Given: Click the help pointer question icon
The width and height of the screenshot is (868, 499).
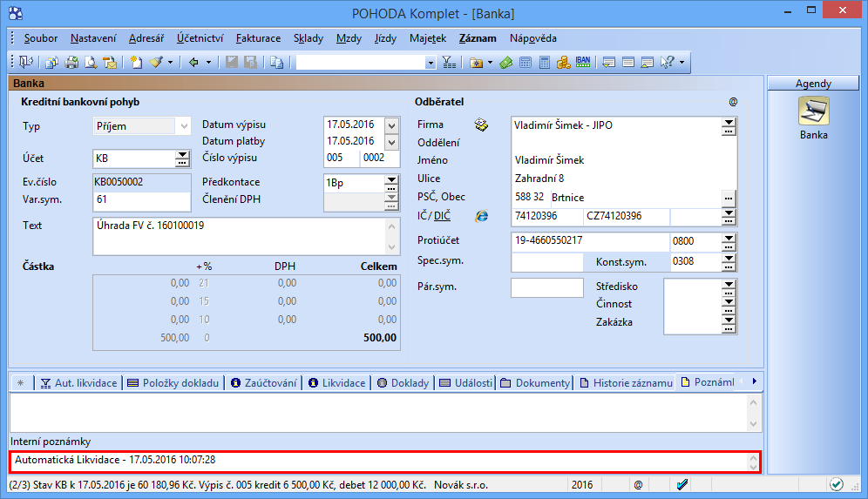Looking at the screenshot, I should 667,62.
